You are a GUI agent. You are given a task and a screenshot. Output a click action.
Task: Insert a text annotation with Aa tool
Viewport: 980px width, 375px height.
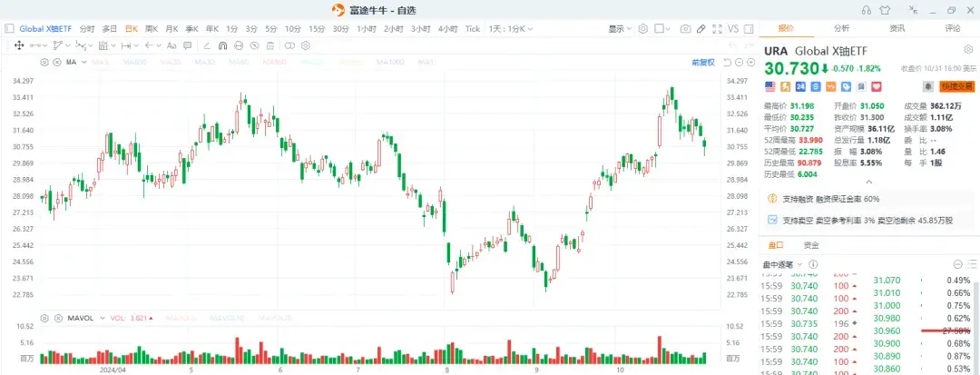[171, 45]
